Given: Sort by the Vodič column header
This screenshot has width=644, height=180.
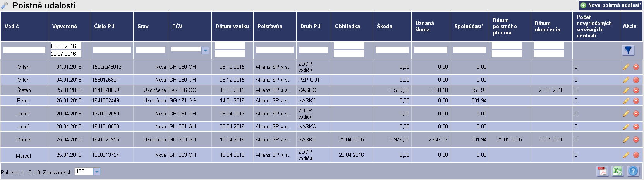Looking at the screenshot, I should coord(12,26).
